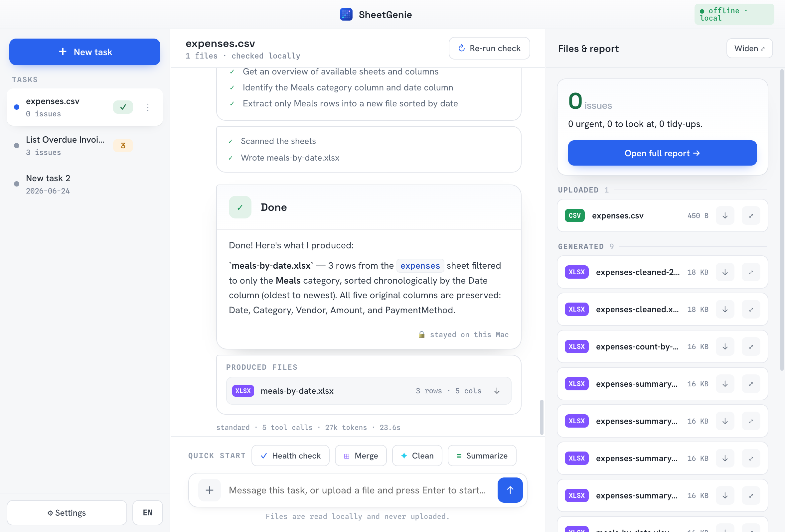Expand the expenses-cleaned-2 file preview

coord(751,272)
